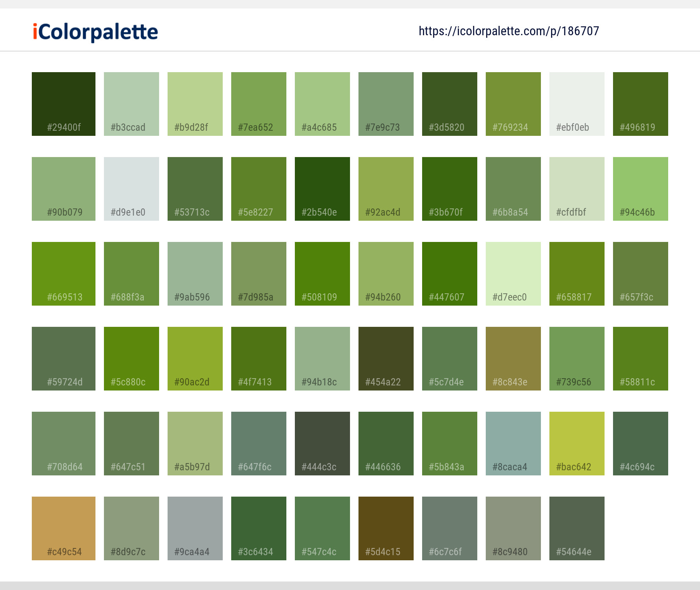Click the #4f7413 swatch
The image size is (700, 590).
(259, 359)
